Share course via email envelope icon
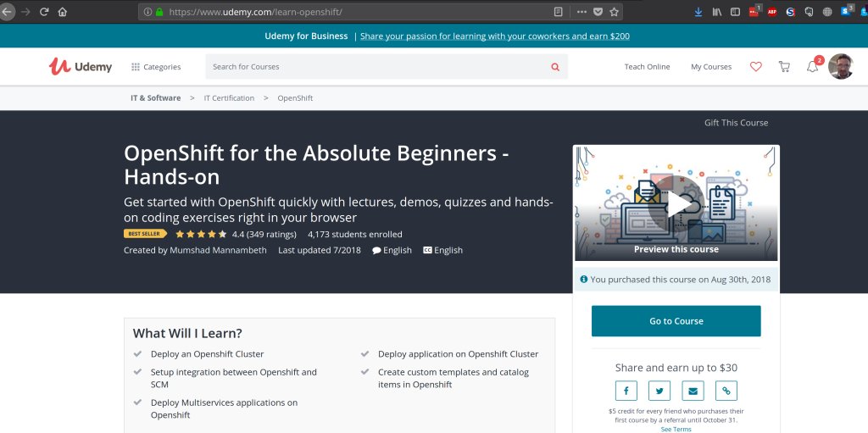Screen dimensions: 868x433 point(693,391)
